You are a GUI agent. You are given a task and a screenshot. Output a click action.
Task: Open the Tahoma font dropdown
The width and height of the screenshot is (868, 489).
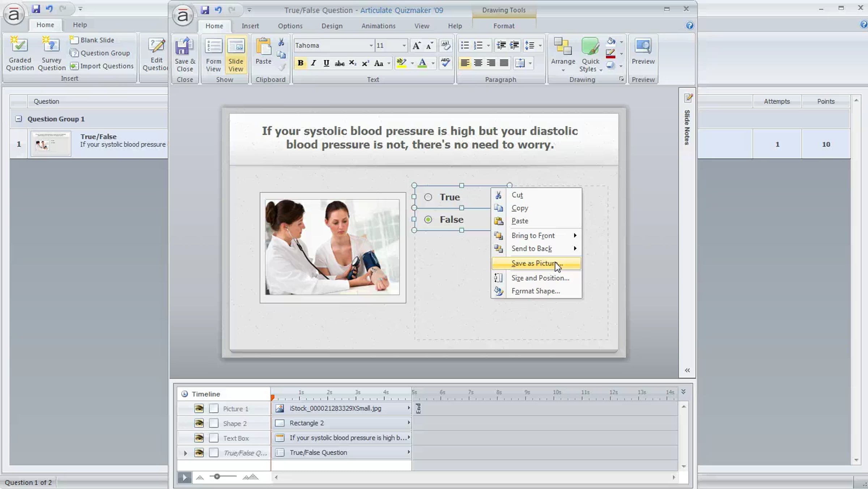coord(371,46)
